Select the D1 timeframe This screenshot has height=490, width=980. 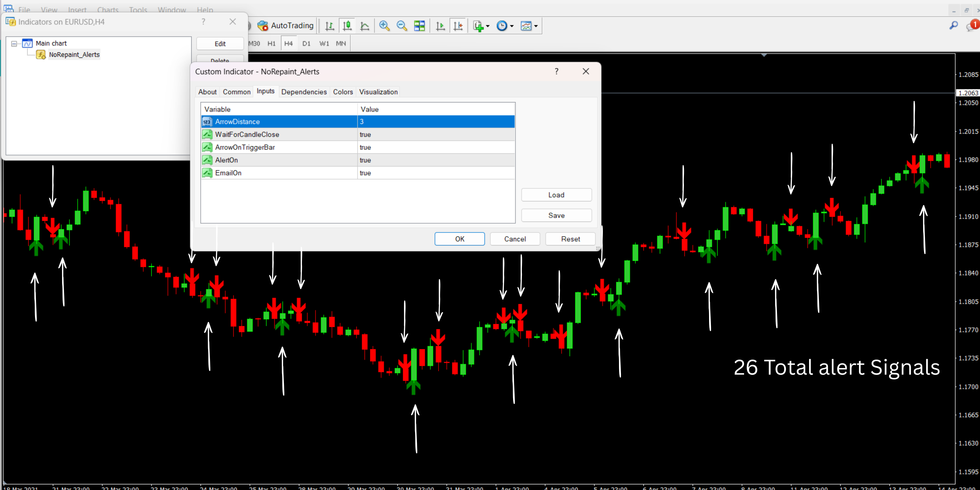point(306,43)
